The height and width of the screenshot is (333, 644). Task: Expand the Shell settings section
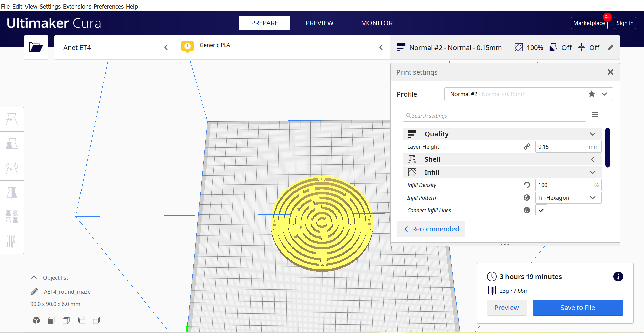592,159
